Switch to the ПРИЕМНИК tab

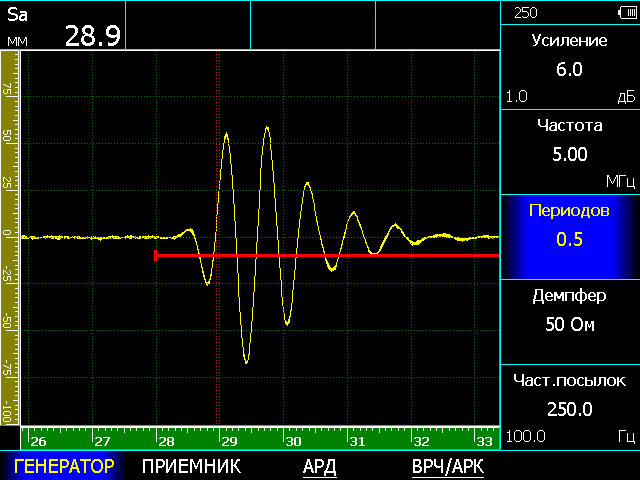[191, 466]
